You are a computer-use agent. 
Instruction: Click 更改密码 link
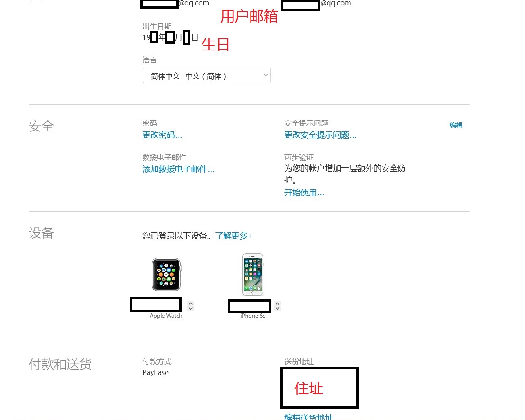click(162, 135)
